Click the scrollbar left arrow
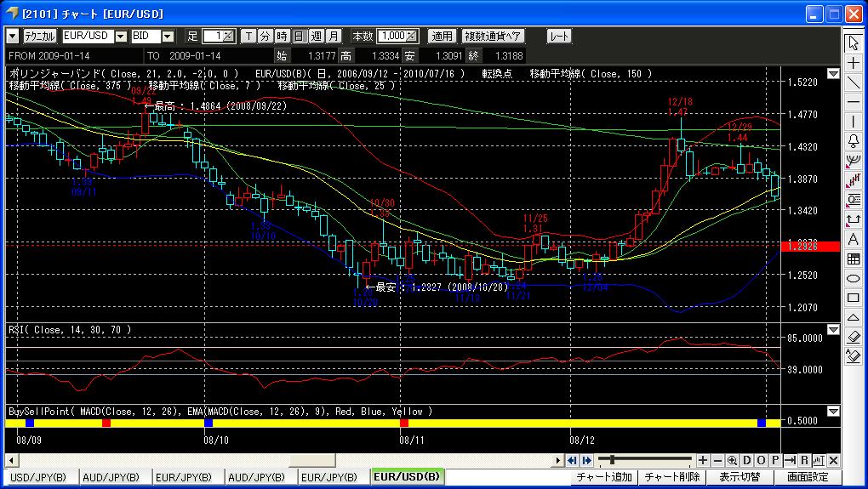The image size is (868, 489). point(11,460)
